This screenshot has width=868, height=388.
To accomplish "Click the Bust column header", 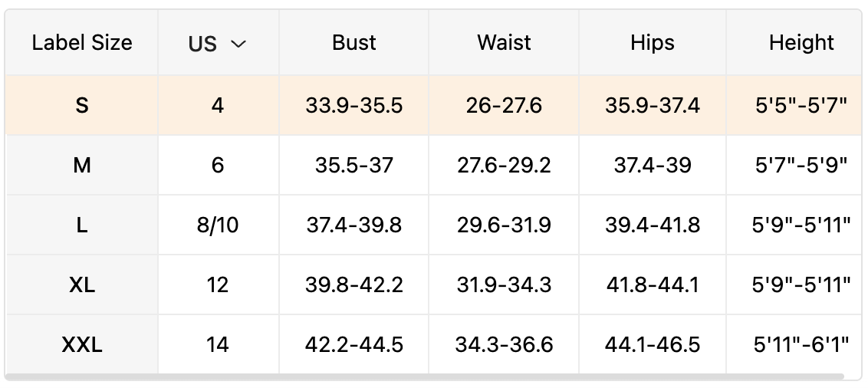I will click(x=354, y=43).
